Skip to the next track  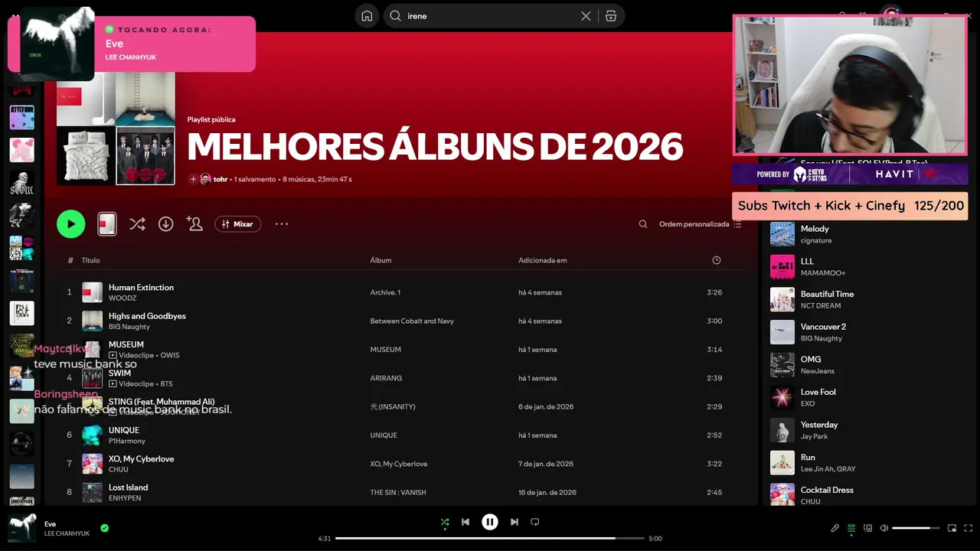(x=514, y=522)
